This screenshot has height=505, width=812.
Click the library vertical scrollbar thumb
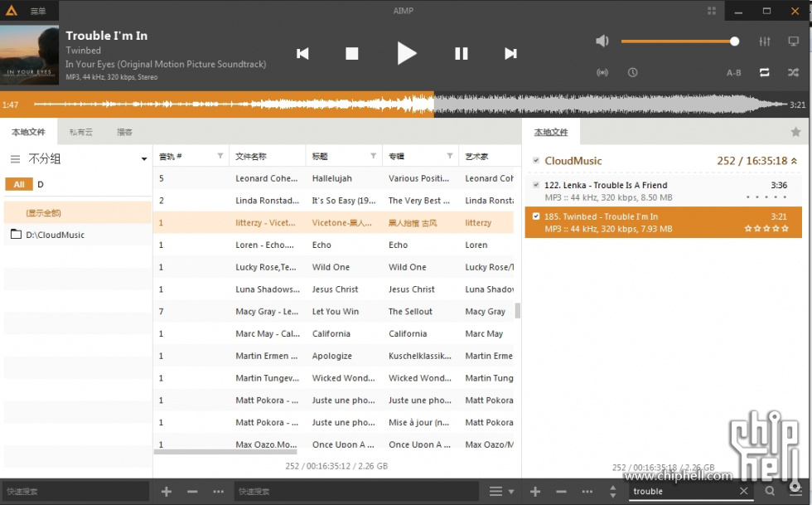(517, 311)
